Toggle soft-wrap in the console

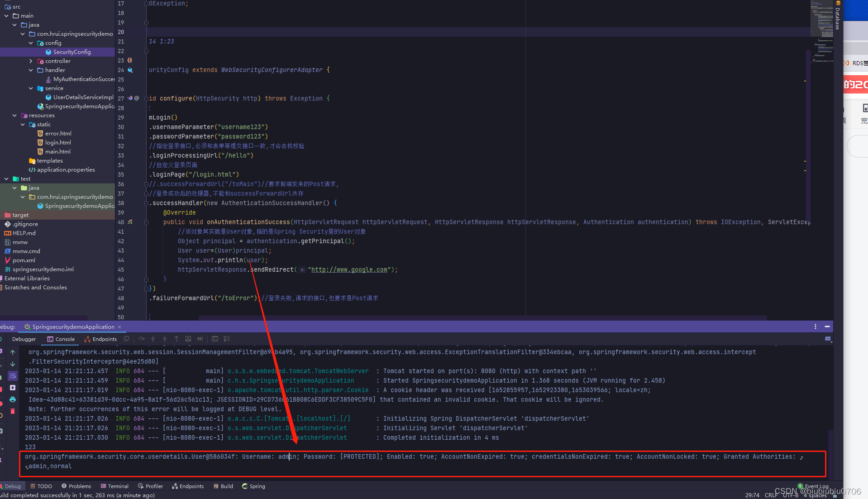[13, 376]
